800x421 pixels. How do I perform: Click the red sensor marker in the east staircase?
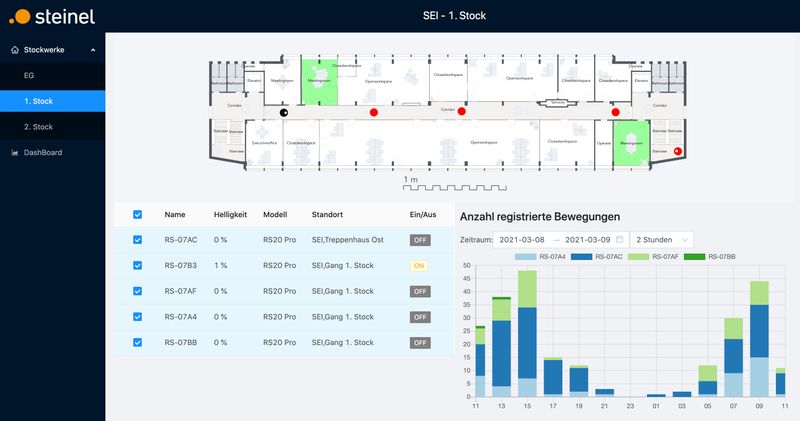pyautogui.click(x=678, y=151)
